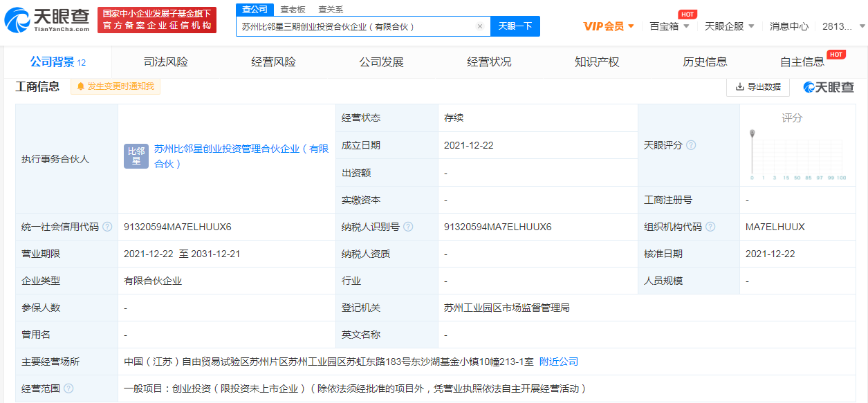Select the 知识产权 tab
Screen dimensions: 868x403
[598, 62]
